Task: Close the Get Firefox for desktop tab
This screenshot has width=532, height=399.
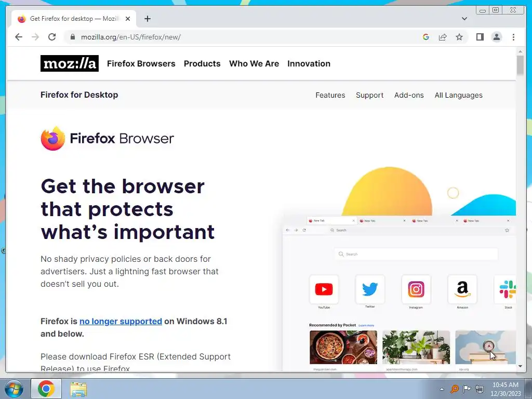Action: [x=128, y=19]
